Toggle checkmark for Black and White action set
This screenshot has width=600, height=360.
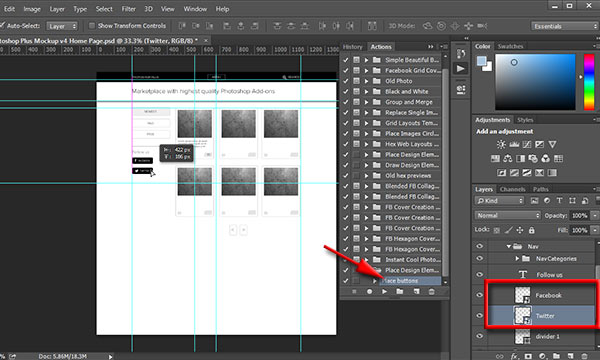pyautogui.click(x=346, y=91)
